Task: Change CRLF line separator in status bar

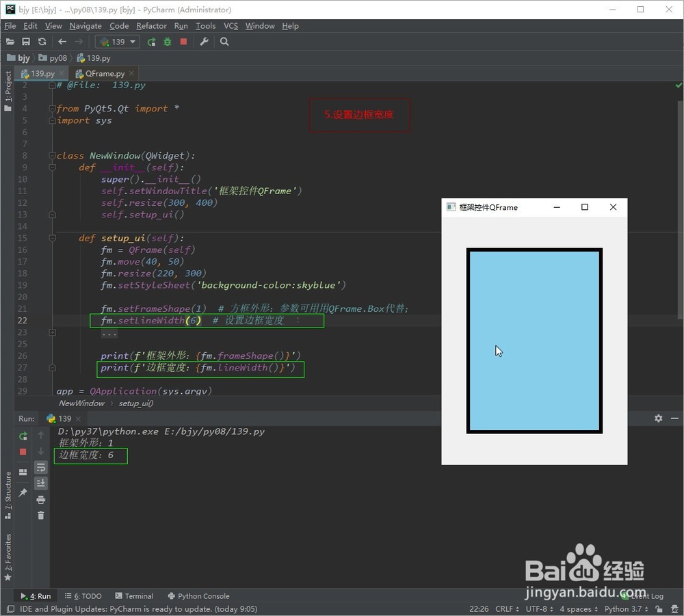Action: point(508,609)
